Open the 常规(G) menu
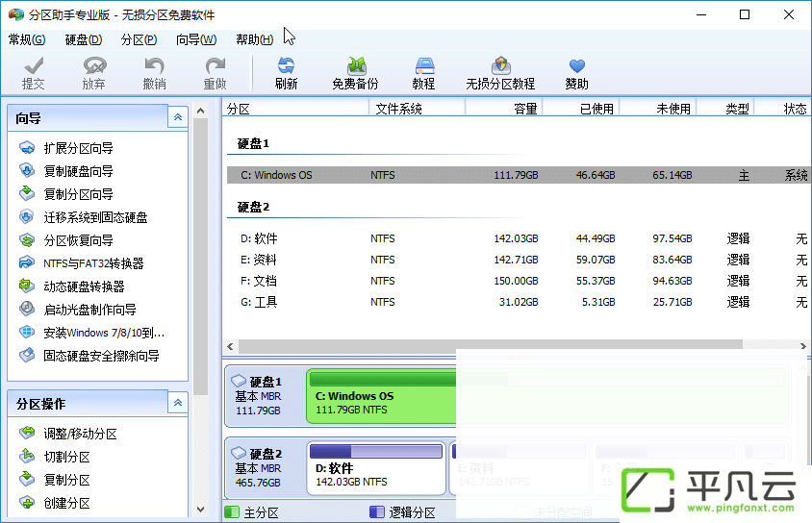Screen dimensions: 812x523 [27, 39]
